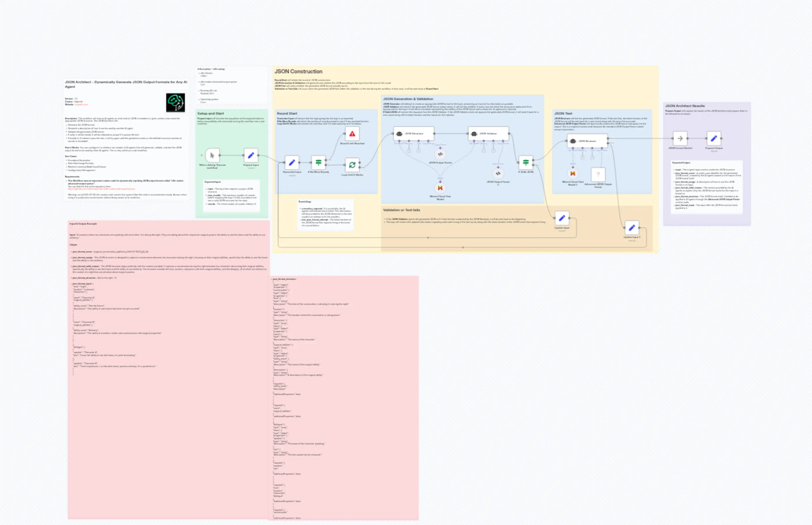This screenshot has height=525, width=812.
Task: Open the JSON Generator agent node
Action: click(x=414, y=134)
